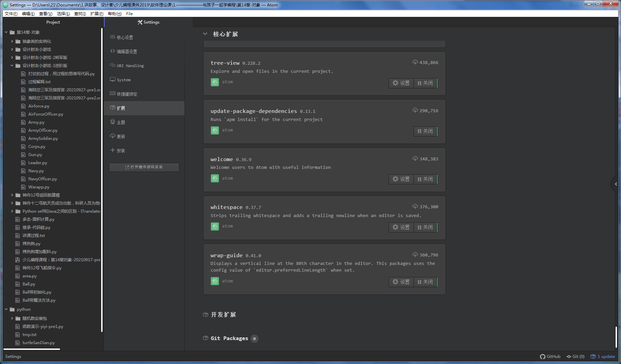This screenshot has width=621, height=364.
Task: Click download count icon on tree-view card
Action: (x=415, y=62)
